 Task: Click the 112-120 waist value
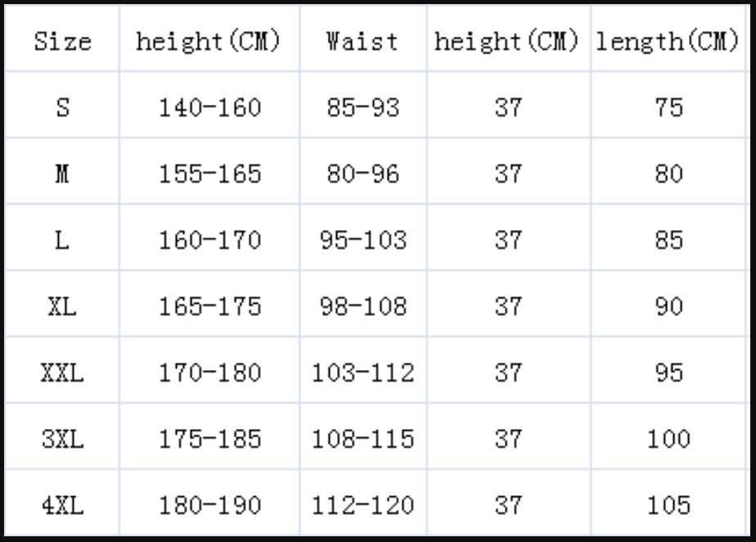pyautogui.click(x=362, y=505)
